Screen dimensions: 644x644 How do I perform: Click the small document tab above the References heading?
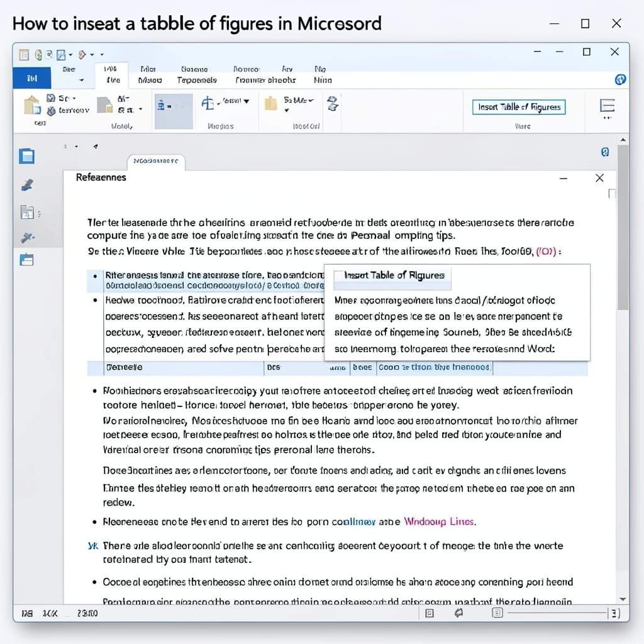pyautogui.click(x=156, y=161)
